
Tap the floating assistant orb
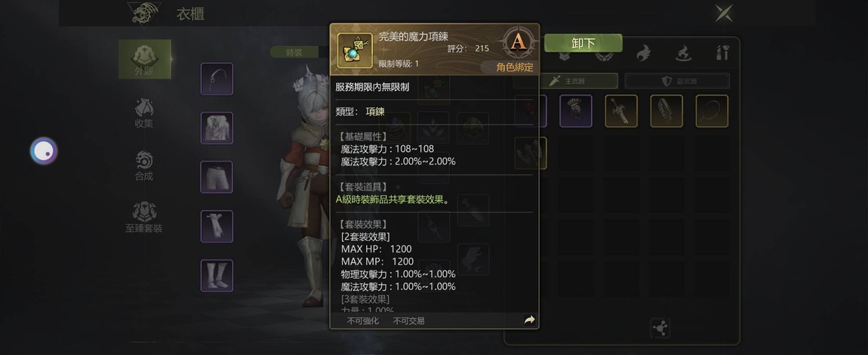tap(44, 150)
